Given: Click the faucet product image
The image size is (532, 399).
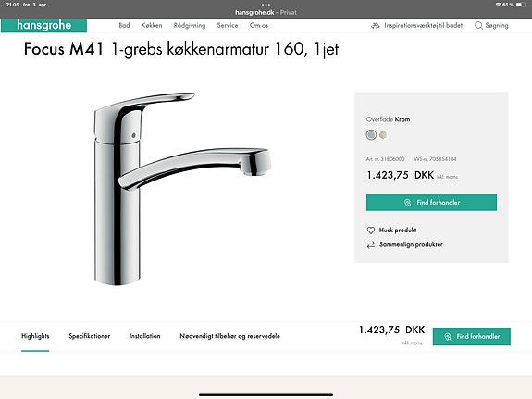Looking at the screenshot, I should (x=182, y=189).
